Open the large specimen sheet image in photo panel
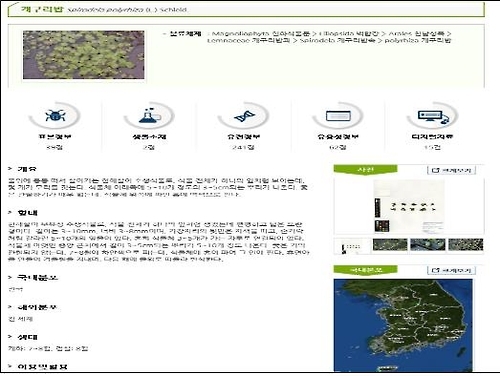Image resolution: width=500 pixels, height=376 pixels. (409, 206)
